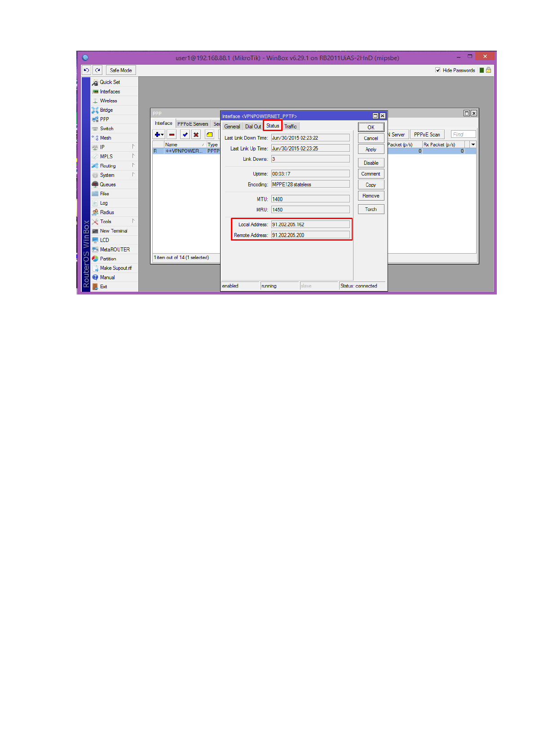Open the blue plus add dropdown in PPP
This screenshot has height=756, width=535.
point(159,134)
